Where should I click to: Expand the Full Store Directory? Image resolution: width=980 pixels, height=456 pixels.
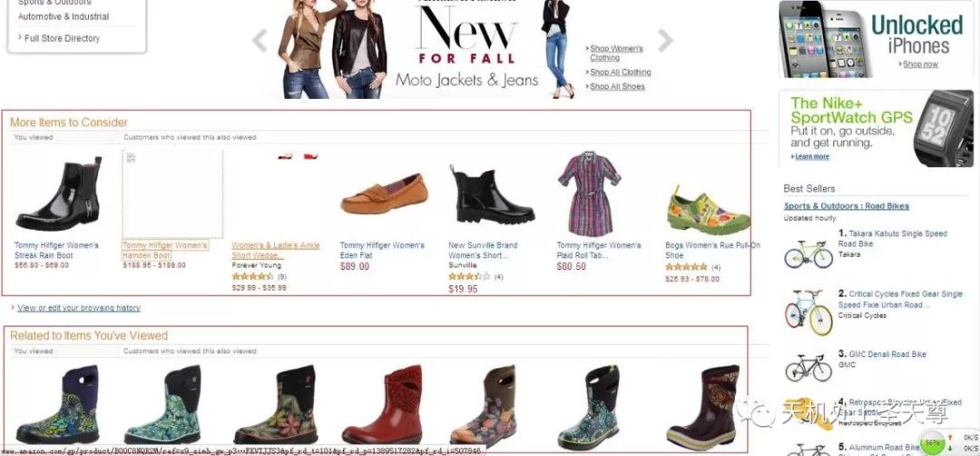[62, 38]
